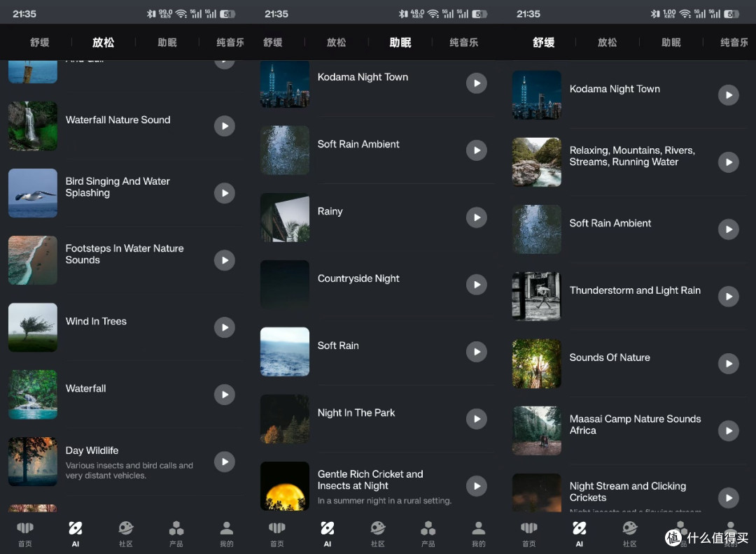This screenshot has height=554, width=756.
Task: Tap AI icon in right screen nav bar
Action: [x=579, y=534]
